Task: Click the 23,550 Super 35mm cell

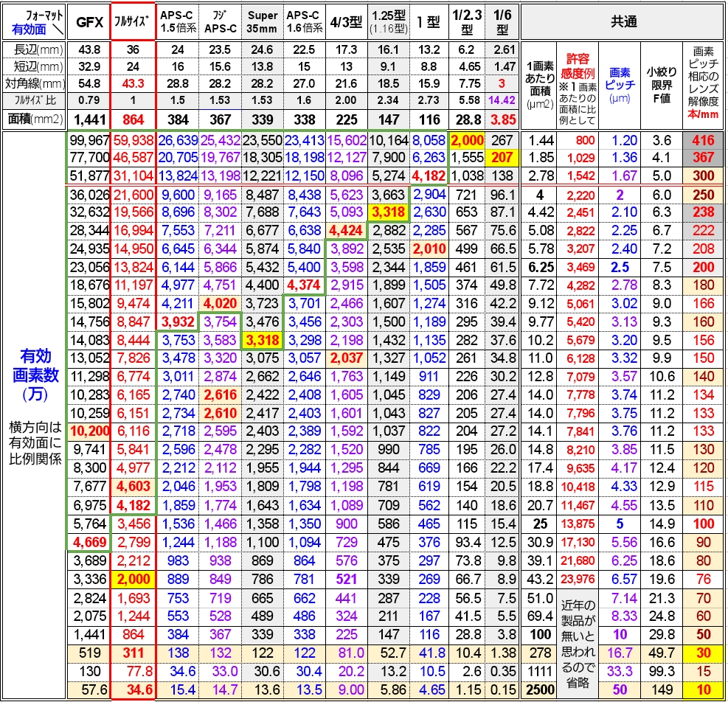Action: [263, 140]
